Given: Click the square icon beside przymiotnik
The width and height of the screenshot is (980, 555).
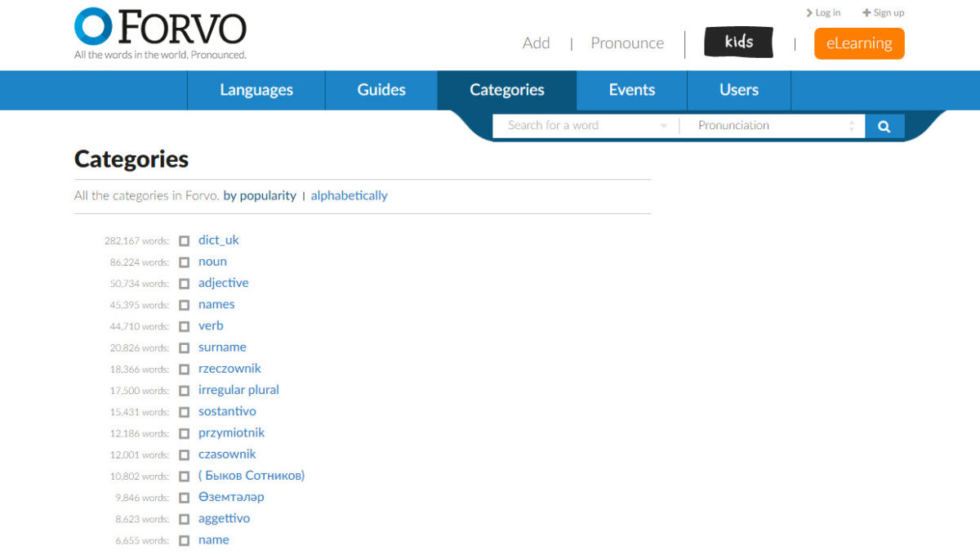Looking at the screenshot, I should pyautogui.click(x=184, y=433).
